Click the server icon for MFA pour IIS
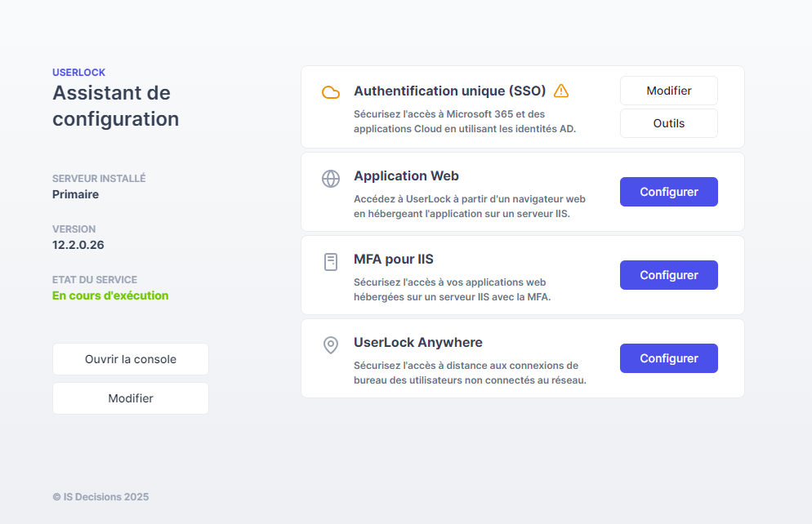The height and width of the screenshot is (524, 812). tap(331, 262)
